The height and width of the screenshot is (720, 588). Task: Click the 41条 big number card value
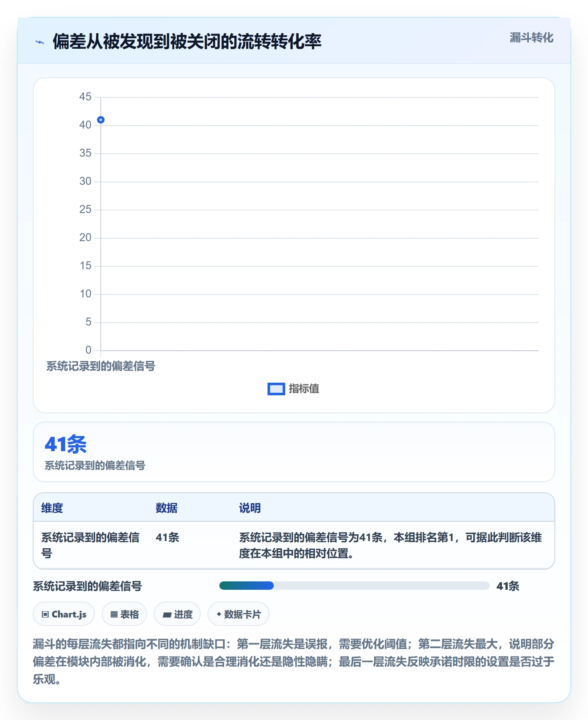[66, 444]
